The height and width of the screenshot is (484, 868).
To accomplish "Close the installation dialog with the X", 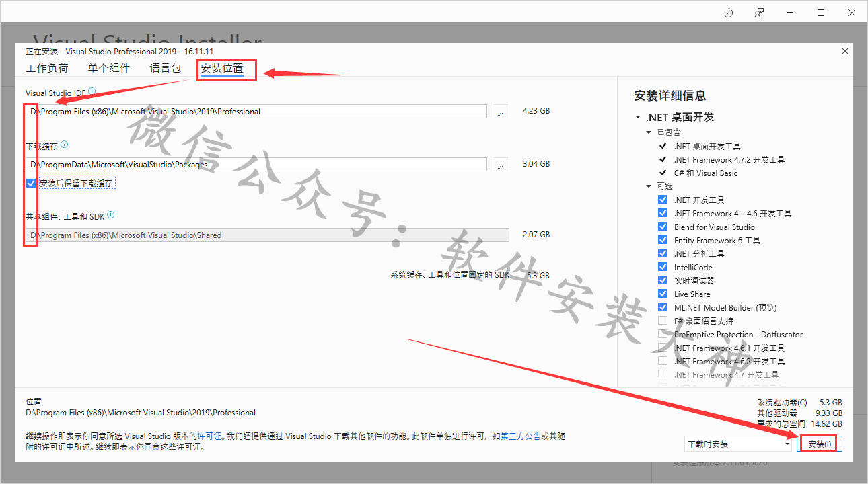I will pyautogui.click(x=845, y=51).
